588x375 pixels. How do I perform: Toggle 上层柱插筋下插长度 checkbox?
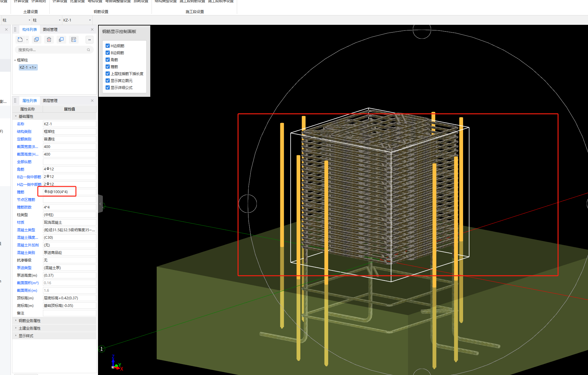point(108,74)
